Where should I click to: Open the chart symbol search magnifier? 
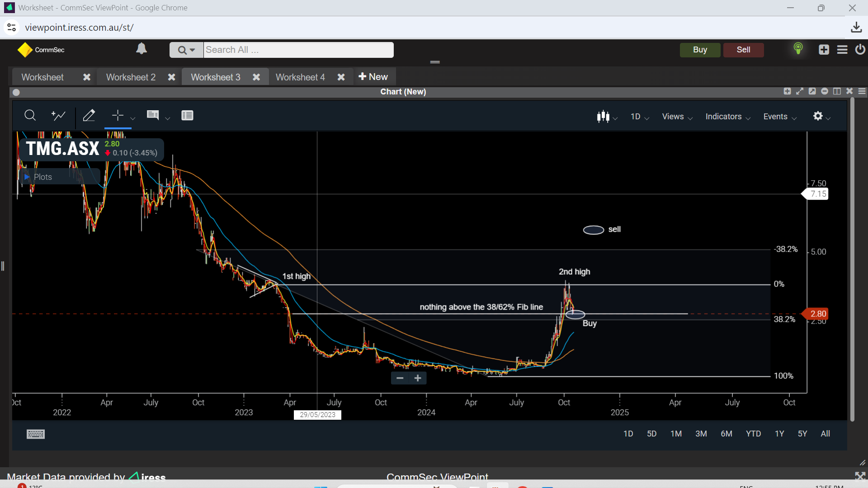tap(30, 116)
